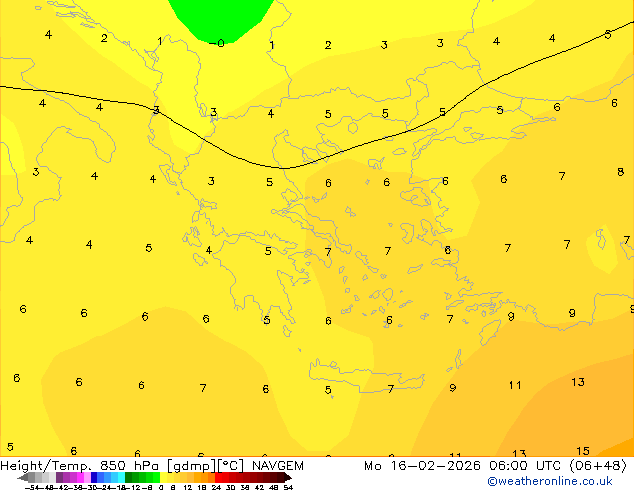634x490 pixels.
Task: Click the 'UTC' label
Action: click(x=548, y=466)
